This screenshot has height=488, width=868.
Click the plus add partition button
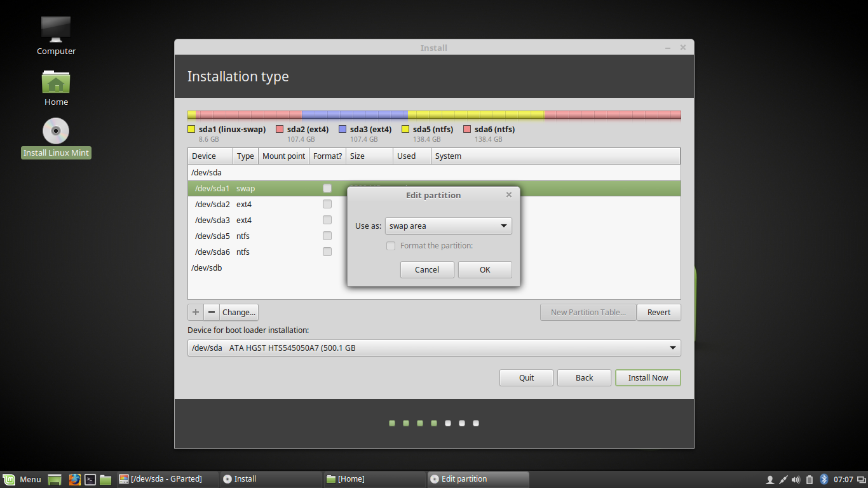196,312
